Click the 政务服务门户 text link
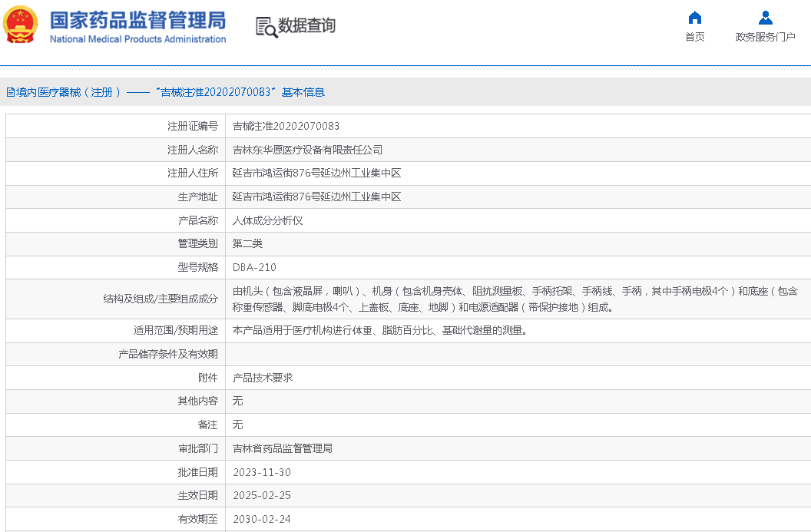The width and height of the screenshot is (811, 532). point(766,37)
